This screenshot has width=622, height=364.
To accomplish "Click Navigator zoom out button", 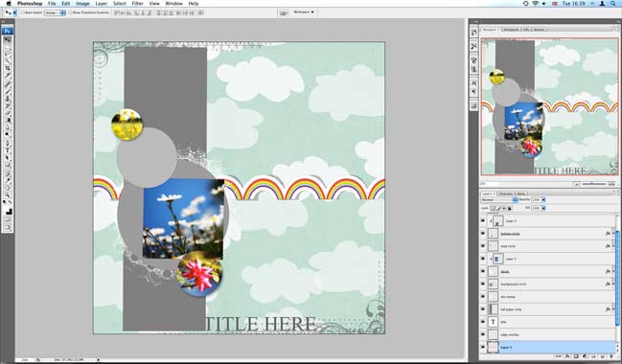I will click(576, 184).
